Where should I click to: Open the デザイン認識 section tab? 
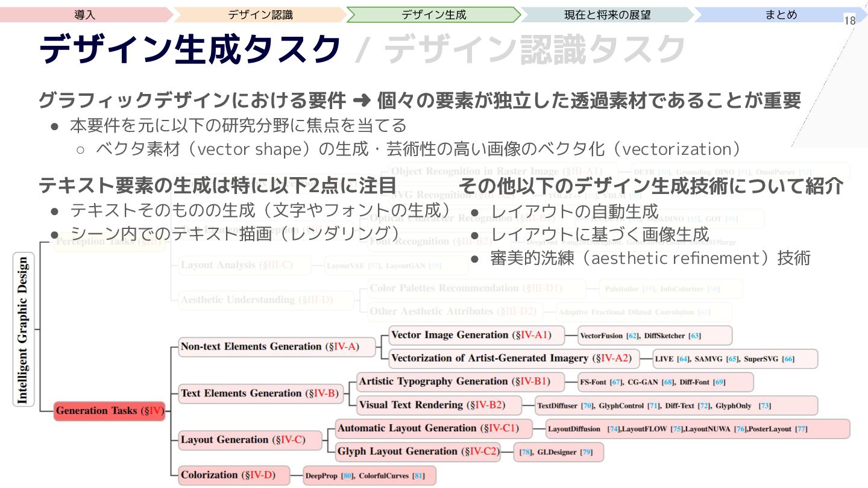point(260,15)
